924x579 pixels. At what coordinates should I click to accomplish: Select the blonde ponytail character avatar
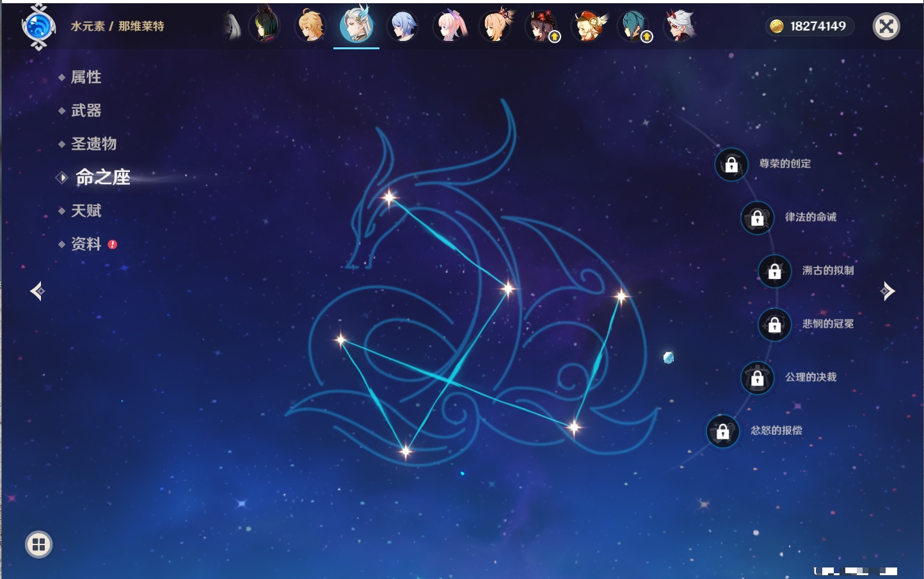coord(497,26)
